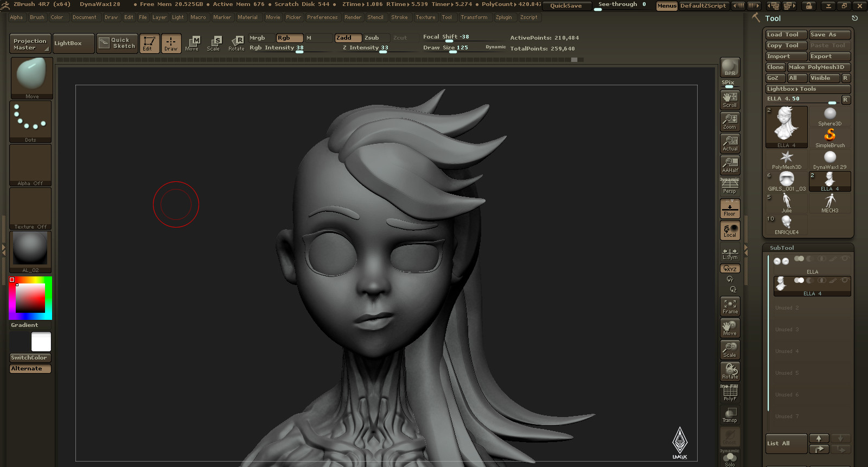
Task: Open the Move brush selector thumbnail
Action: (31, 78)
